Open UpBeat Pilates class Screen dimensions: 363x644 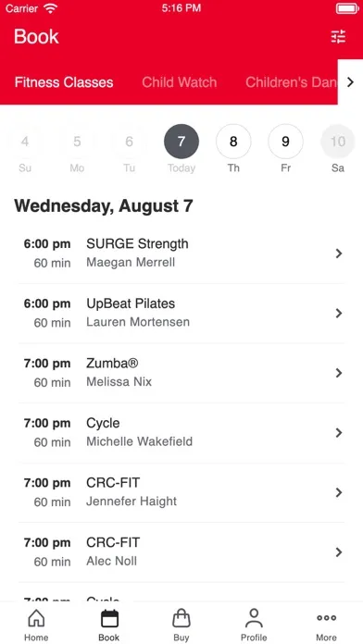coord(181,313)
